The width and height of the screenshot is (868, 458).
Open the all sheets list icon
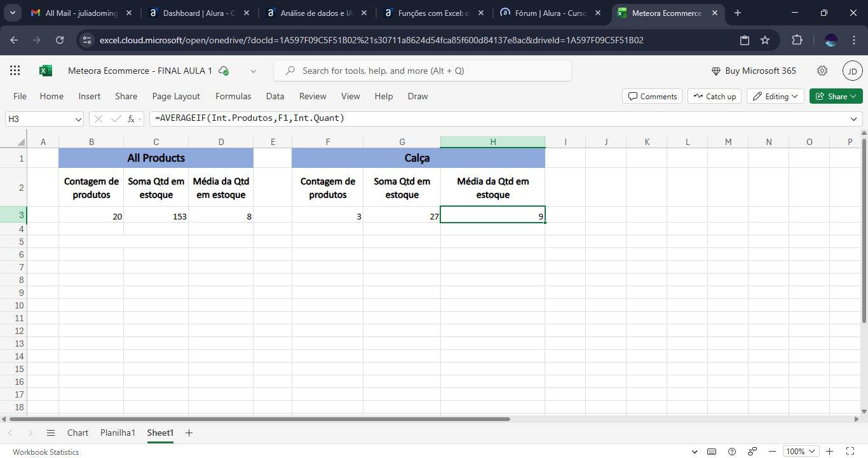point(51,433)
